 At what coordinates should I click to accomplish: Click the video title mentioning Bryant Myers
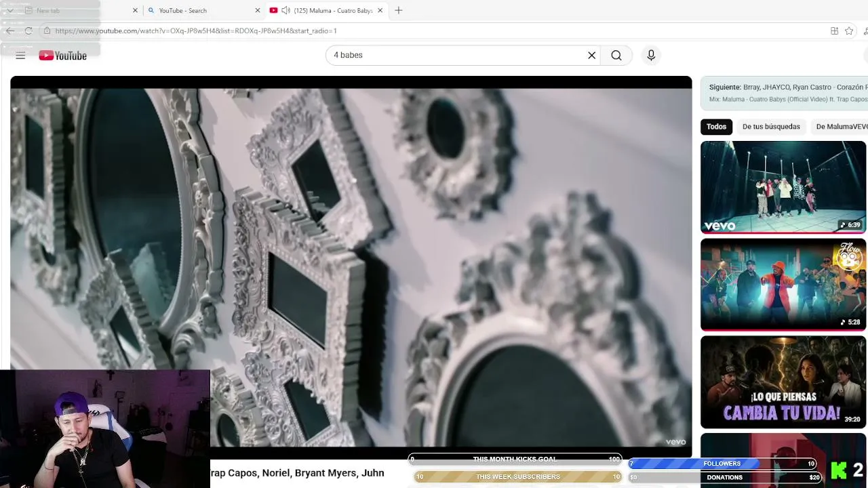pos(297,473)
